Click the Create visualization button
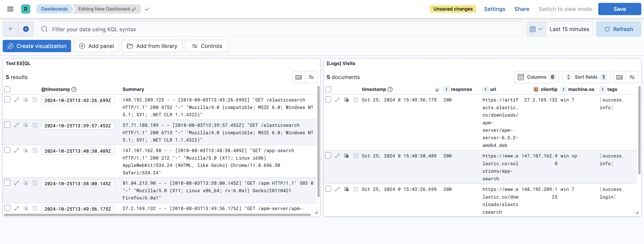The image size is (644, 244). 37,46
